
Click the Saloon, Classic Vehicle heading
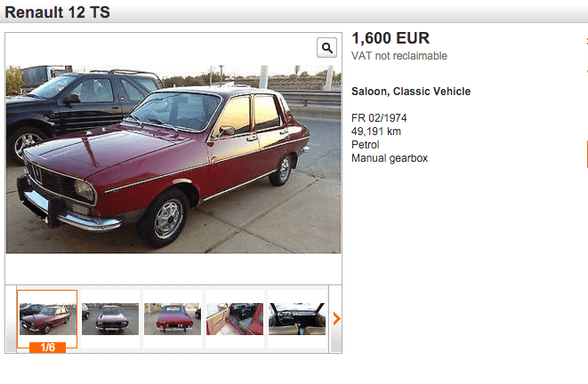[x=411, y=92]
